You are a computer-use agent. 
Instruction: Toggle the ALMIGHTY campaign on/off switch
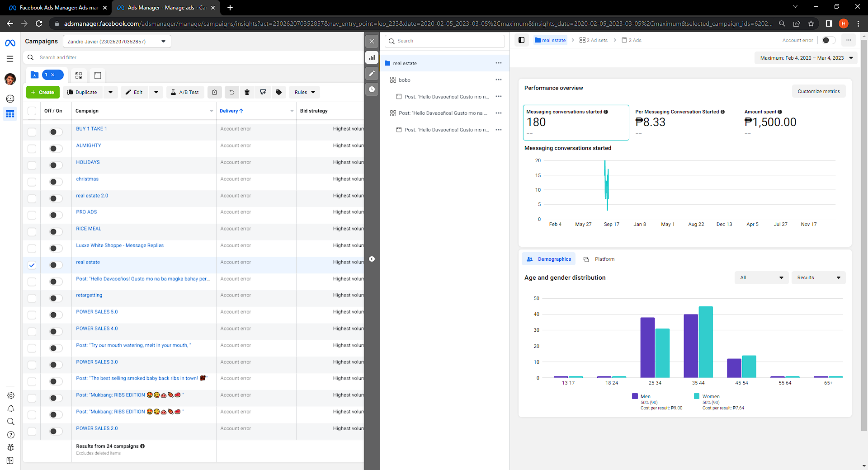56,149
